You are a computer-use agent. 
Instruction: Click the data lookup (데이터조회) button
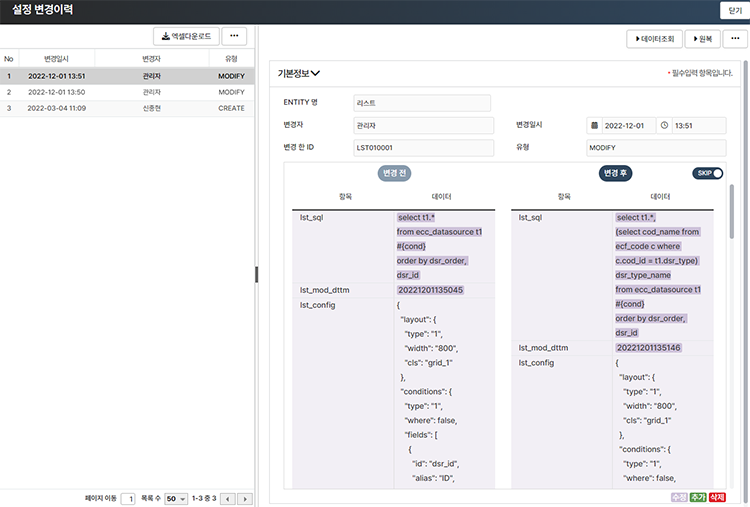[x=654, y=39]
